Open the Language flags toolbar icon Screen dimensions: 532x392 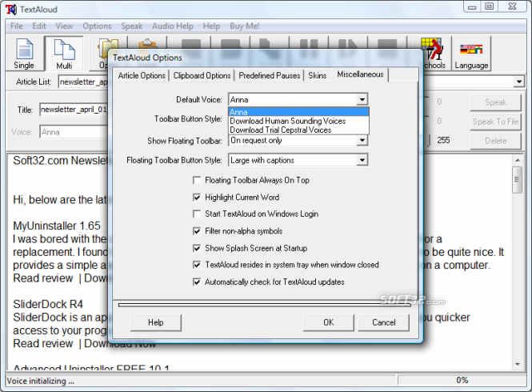point(471,54)
